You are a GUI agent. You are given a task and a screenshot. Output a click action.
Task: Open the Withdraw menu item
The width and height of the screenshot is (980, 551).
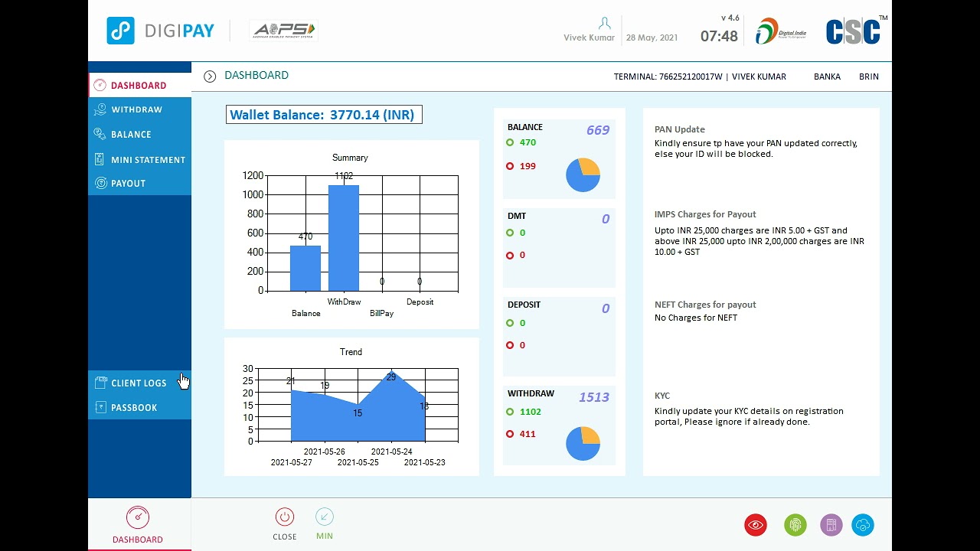tap(139, 109)
